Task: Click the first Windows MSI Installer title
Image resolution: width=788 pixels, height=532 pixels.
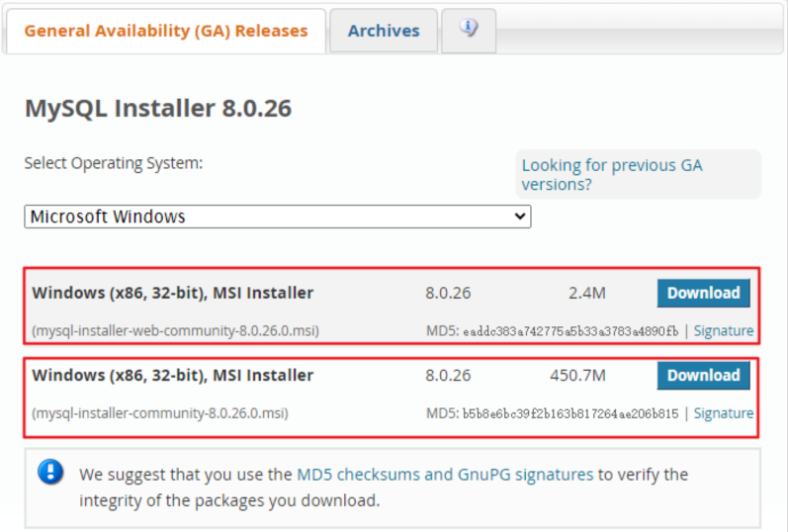Action: pyautogui.click(x=173, y=293)
